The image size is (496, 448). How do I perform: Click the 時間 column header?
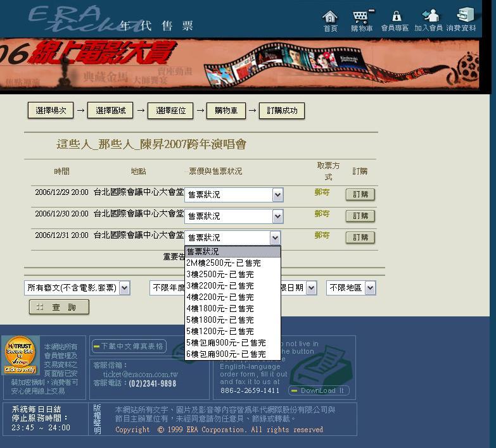pos(61,171)
